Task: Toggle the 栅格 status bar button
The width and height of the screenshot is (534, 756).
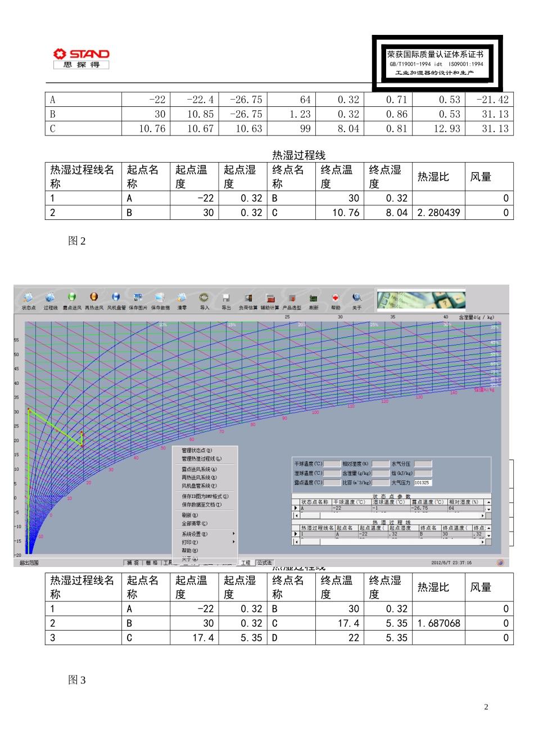Action: [152, 562]
